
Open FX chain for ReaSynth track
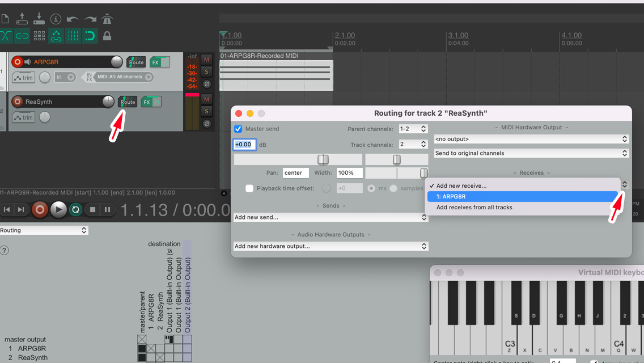point(147,102)
